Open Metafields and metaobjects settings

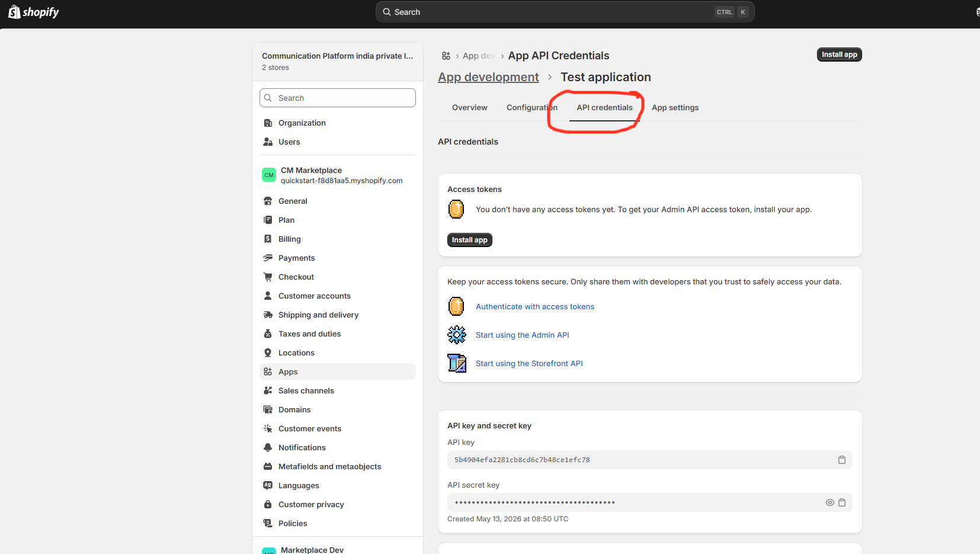338,466
